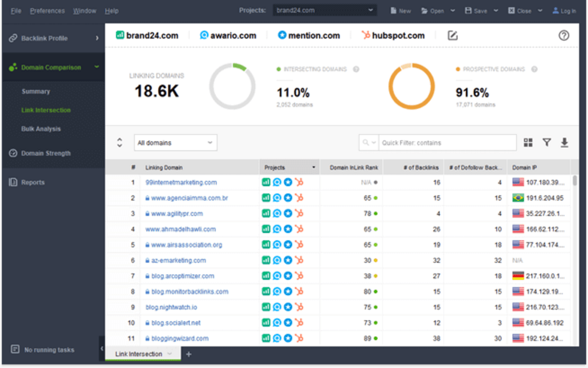The height and width of the screenshot is (368, 588).
Task: Click hubspot icon in www.ahmadelhawli.com row
Action: point(299,229)
